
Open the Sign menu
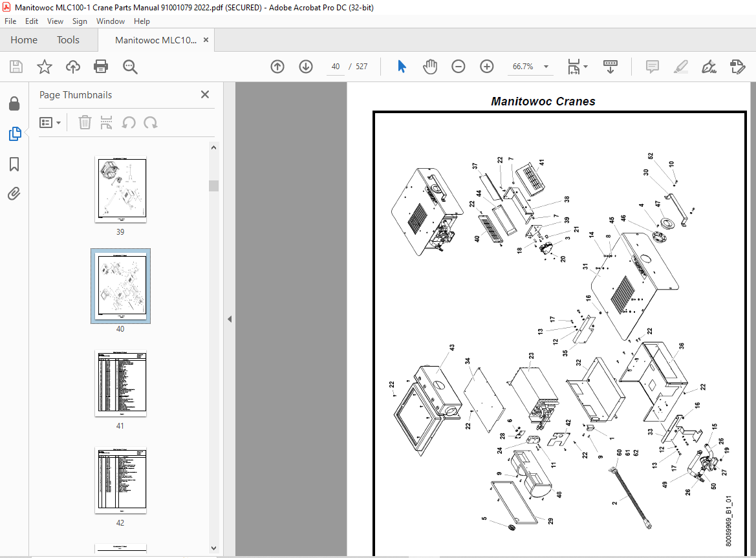click(80, 21)
